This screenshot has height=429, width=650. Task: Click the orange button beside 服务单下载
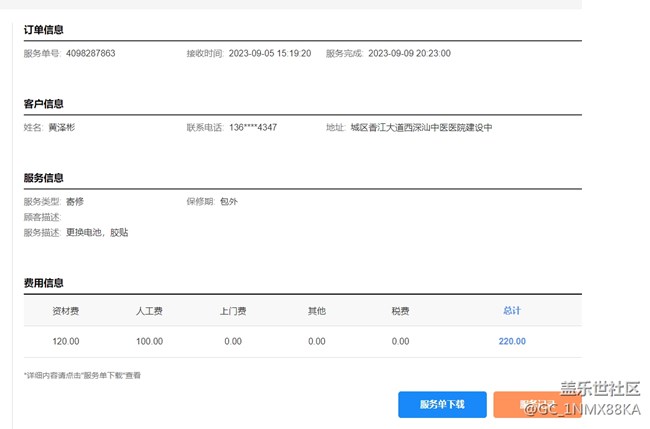point(537,404)
